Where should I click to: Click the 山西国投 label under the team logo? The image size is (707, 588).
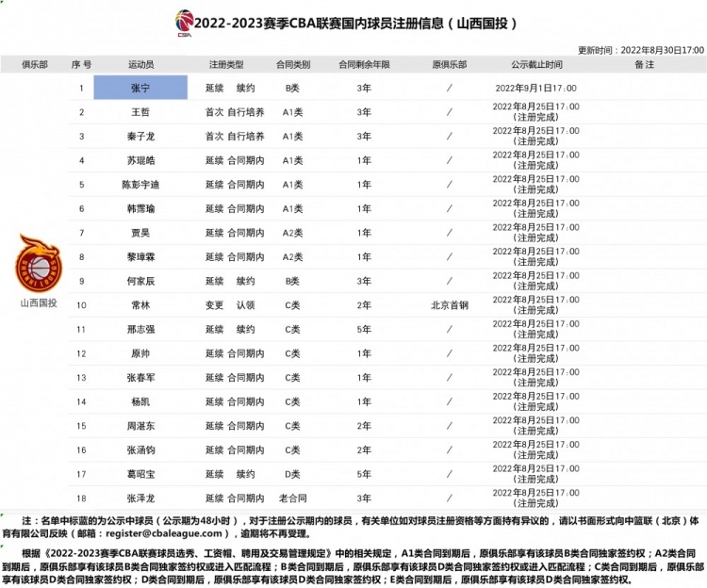(x=39, y=302)
